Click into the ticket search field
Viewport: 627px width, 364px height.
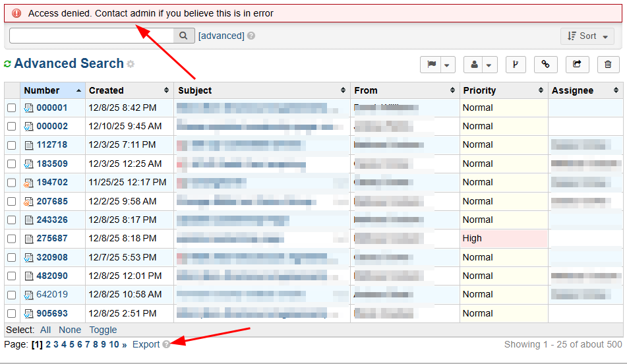click(x=91, y=36)
